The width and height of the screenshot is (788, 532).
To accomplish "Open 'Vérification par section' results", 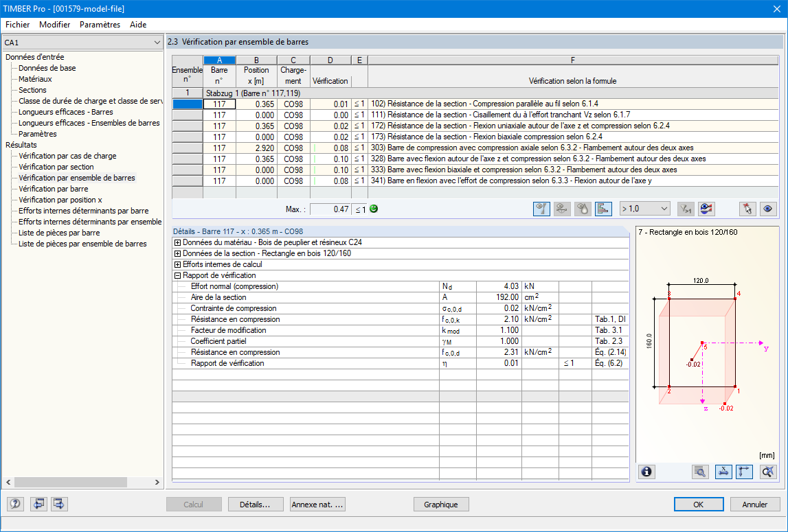I will click(x=56, y=167).
